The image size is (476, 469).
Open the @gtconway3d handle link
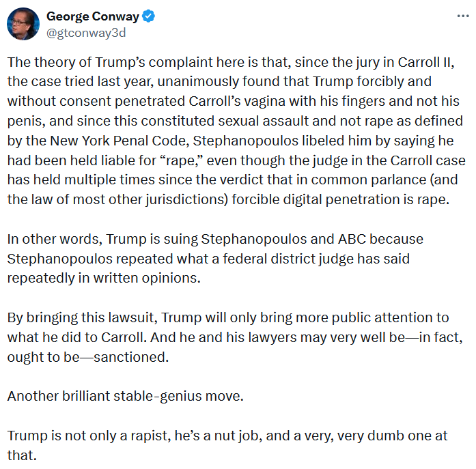(x=86, y=33)
